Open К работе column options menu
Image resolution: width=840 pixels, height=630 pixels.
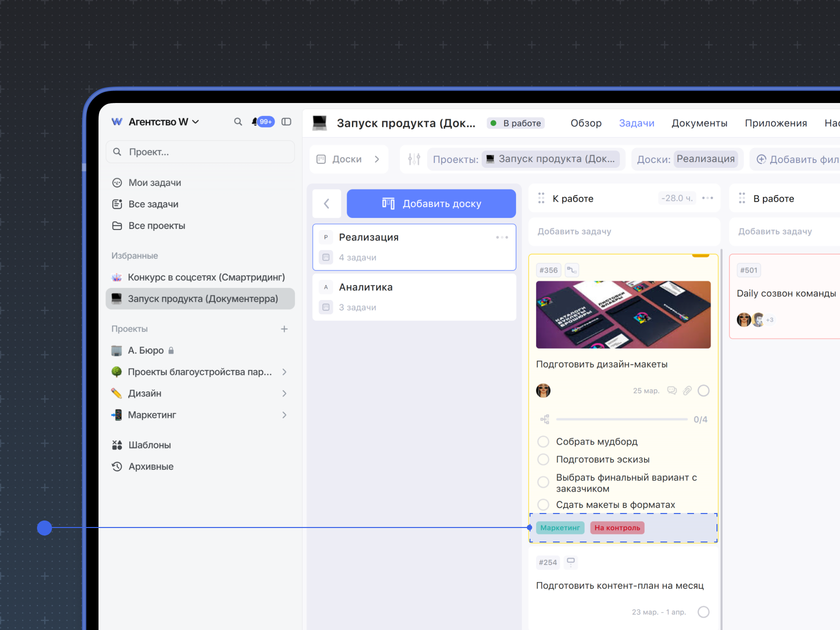(x=707, y=198)
